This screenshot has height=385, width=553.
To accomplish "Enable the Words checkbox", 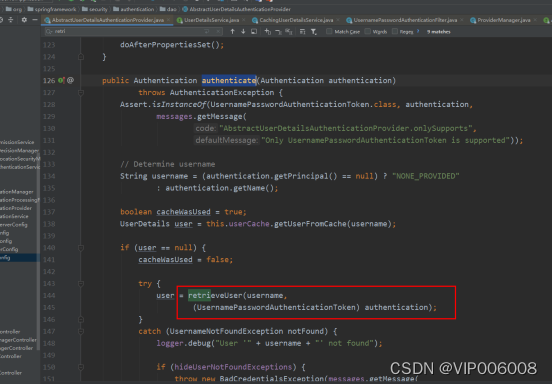I will click(x=367, y=31).
